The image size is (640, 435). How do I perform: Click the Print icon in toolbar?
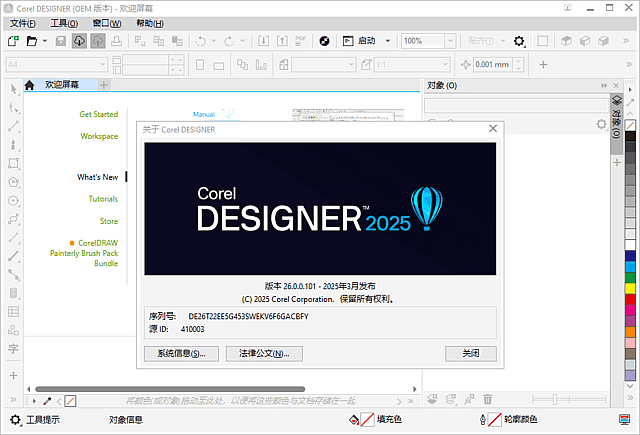(117, 41)
